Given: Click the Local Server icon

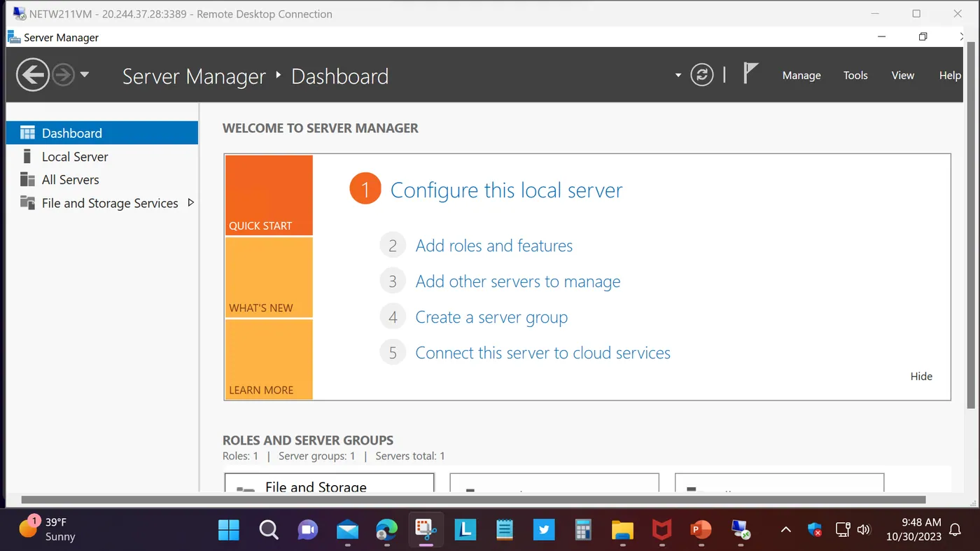Looking at the screenshot, I should click(27, 156).
